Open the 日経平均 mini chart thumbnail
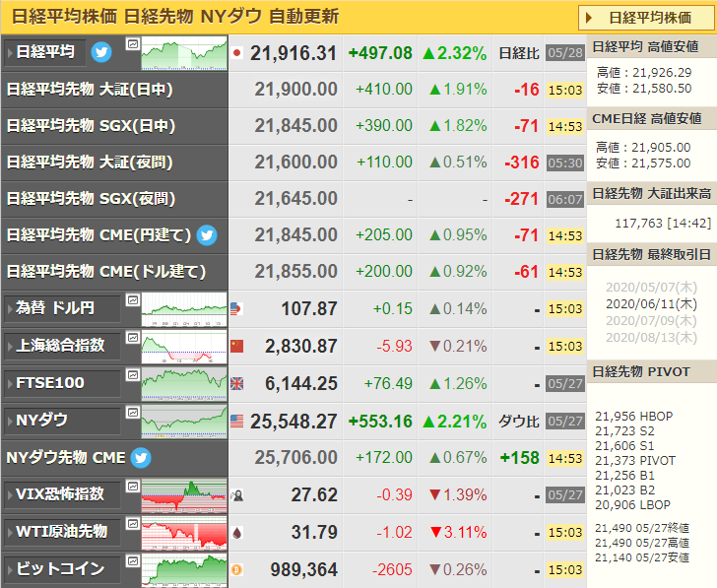The width and height of the screenshot is (717, 588). [x=184, y=53]
